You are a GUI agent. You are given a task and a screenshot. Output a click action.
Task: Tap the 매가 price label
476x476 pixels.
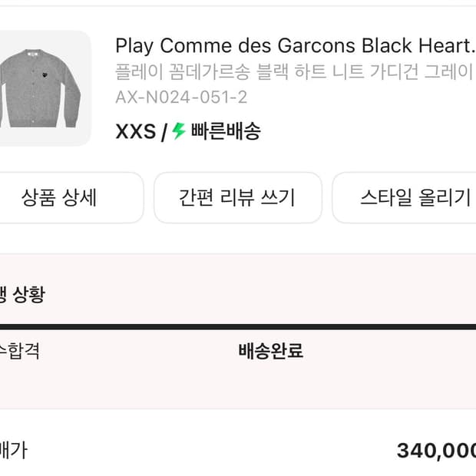(x=14, y=450)
